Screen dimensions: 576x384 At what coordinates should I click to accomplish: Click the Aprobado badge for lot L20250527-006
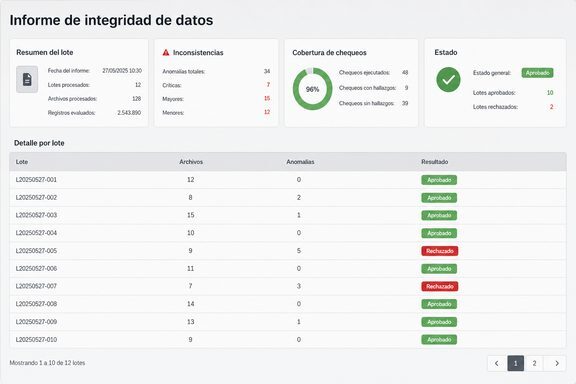[439, 269]
